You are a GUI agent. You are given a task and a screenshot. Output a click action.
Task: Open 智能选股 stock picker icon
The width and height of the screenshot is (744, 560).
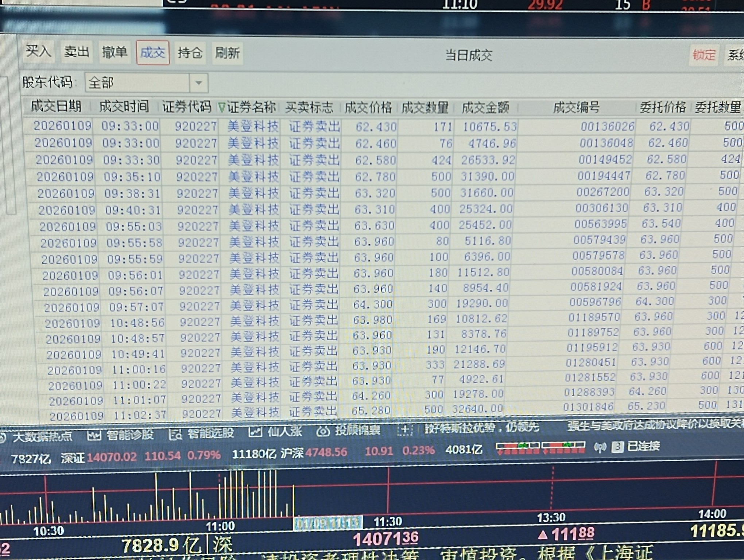click(x=175, y=434)
